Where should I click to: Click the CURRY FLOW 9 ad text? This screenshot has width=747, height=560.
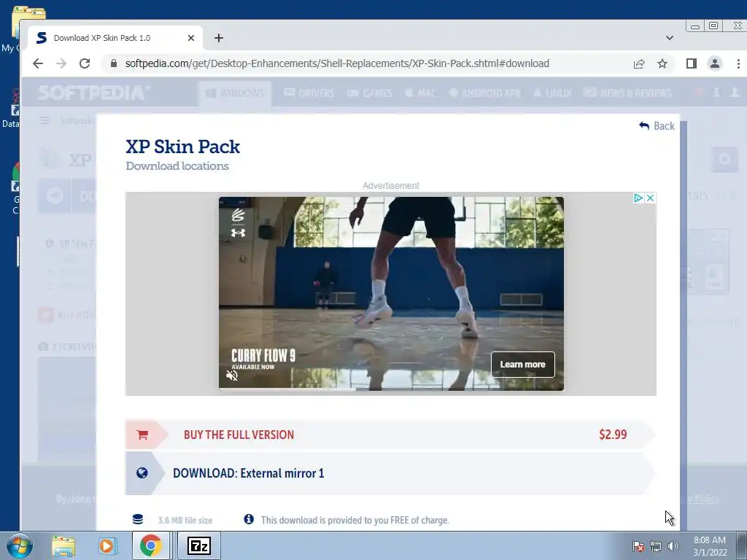coord(263,355)
